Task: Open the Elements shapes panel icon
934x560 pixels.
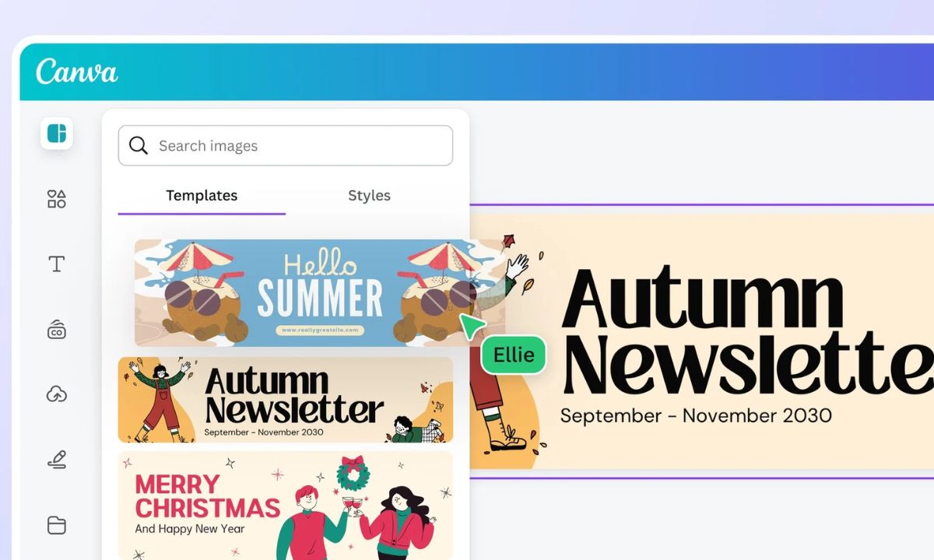Action: coord(57,199)
